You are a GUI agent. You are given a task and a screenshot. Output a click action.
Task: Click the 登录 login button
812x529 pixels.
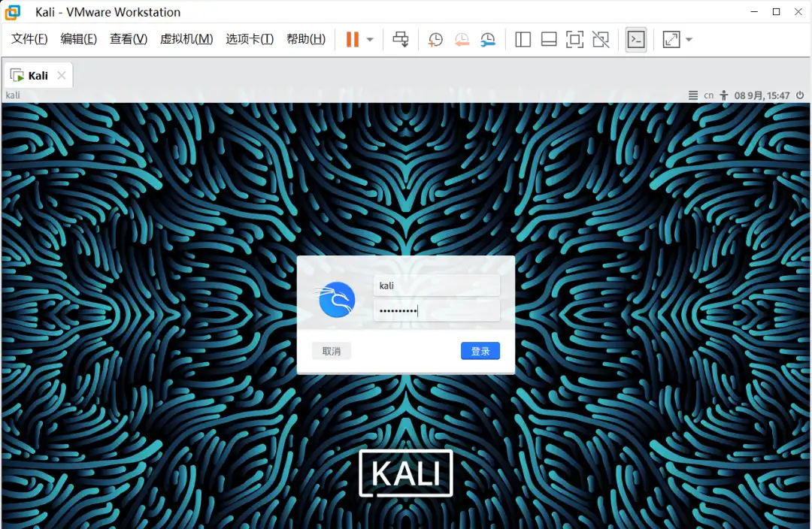[480, 351]
